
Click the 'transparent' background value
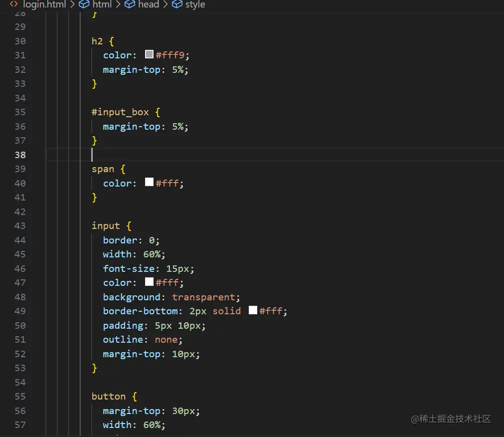pyautogui.click(x=203, y=297)
